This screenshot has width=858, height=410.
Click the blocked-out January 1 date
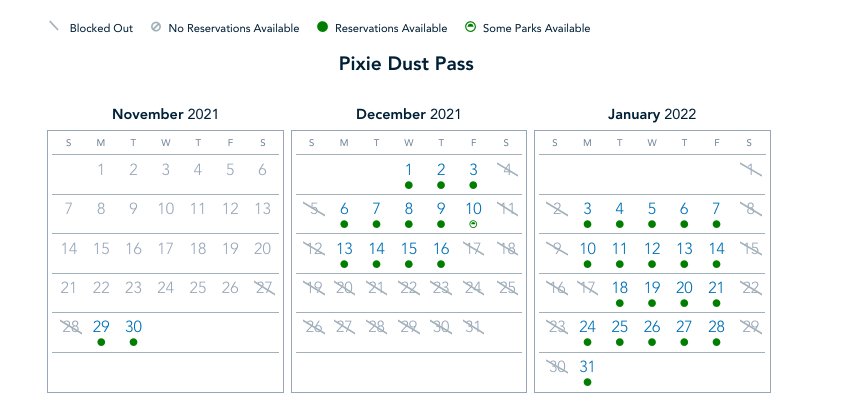(x=749, y=170)
